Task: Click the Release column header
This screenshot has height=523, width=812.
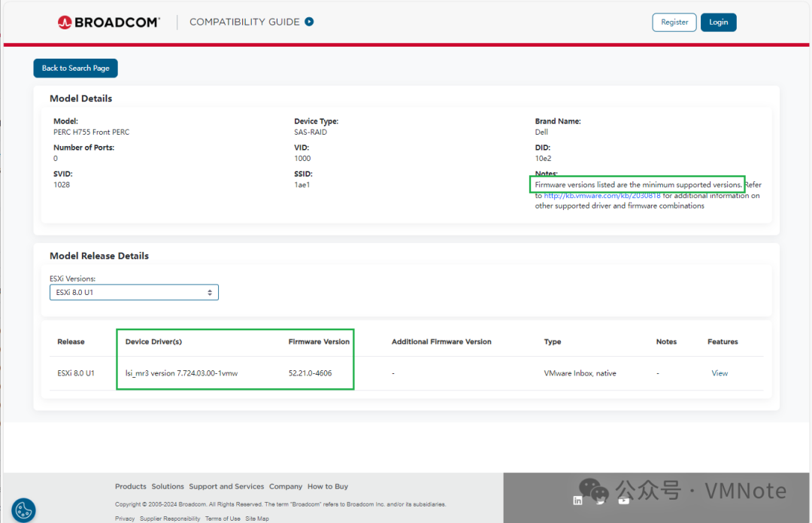Action: pos(71,342)
